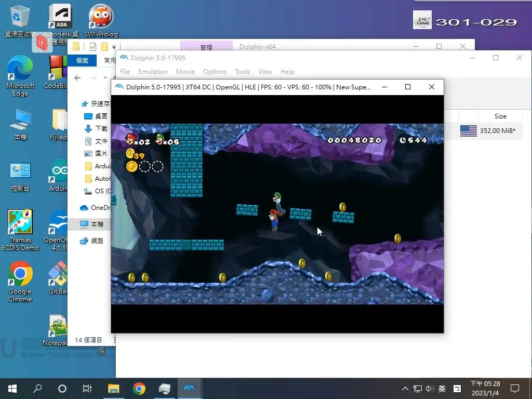Sort by Size column in Dolphin
This screenshot has height=399, width=532.
[x=500, y=116]
